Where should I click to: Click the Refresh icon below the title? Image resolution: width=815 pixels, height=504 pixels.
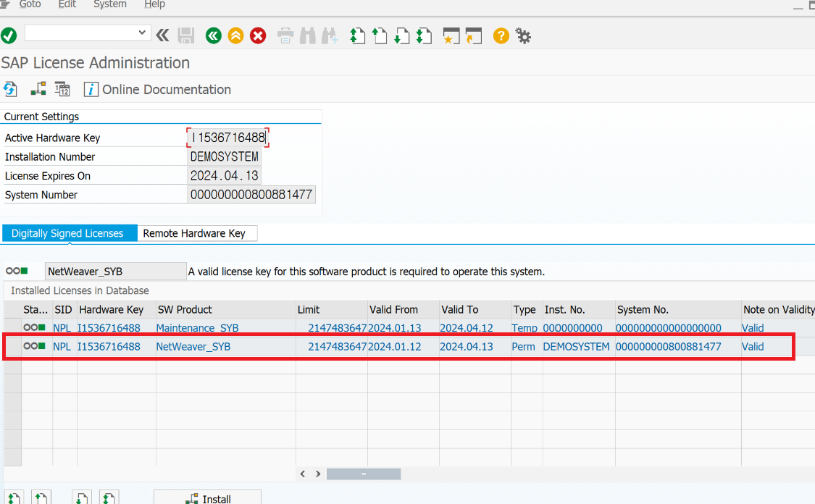[10, 89]
